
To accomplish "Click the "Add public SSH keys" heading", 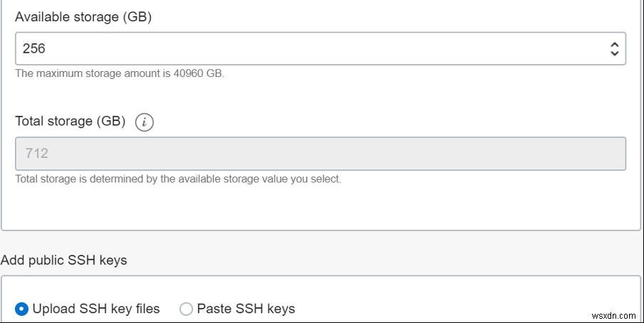I will tap(64, 260).
